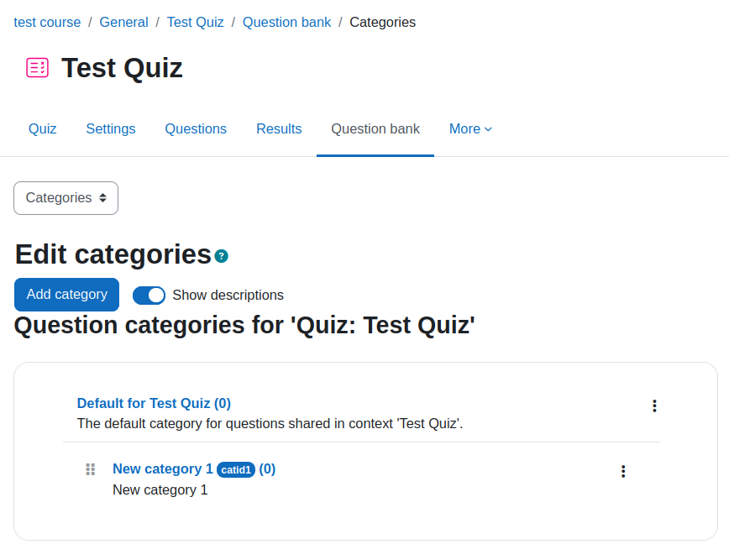Switch to the Quiz tab
Viewport: 729px width, 560px height.
click(x=42, y=128)
